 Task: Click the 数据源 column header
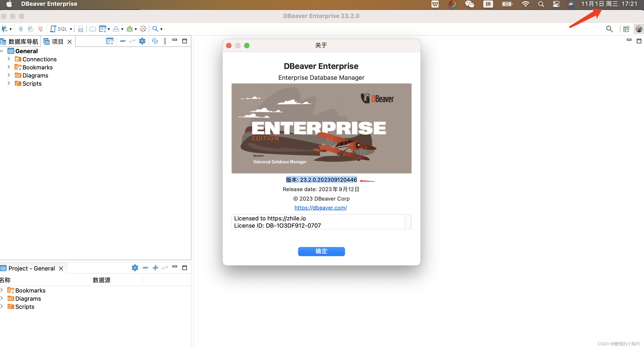pyautogui.click(x=117, y=280)
